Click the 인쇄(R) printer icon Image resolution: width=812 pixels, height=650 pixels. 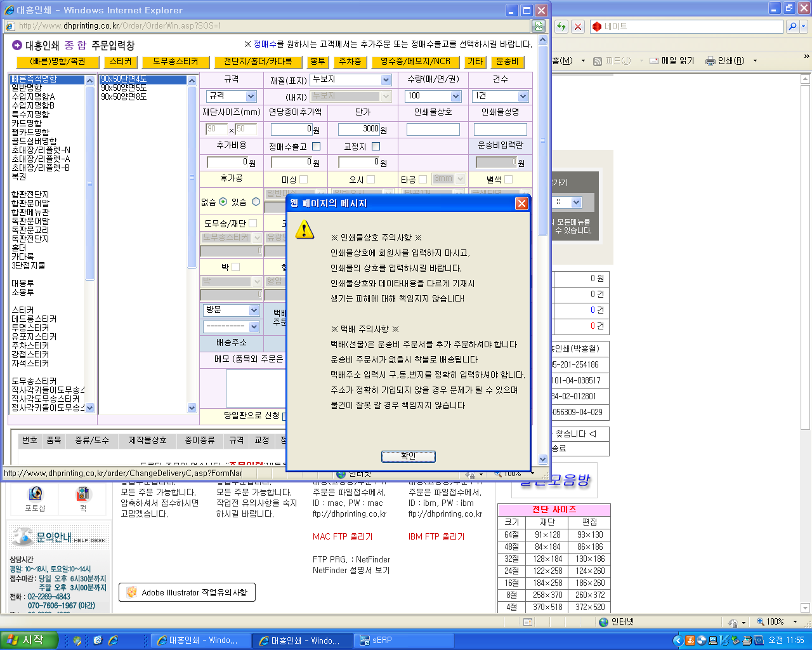click(x=710, y=61)
